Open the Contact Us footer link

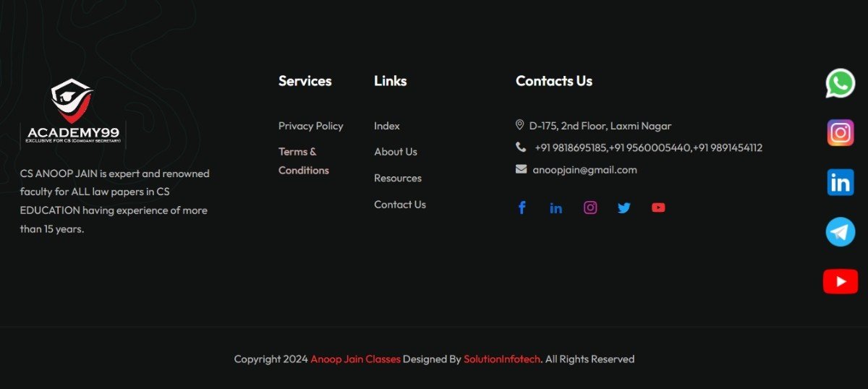(x=399, y=205)
